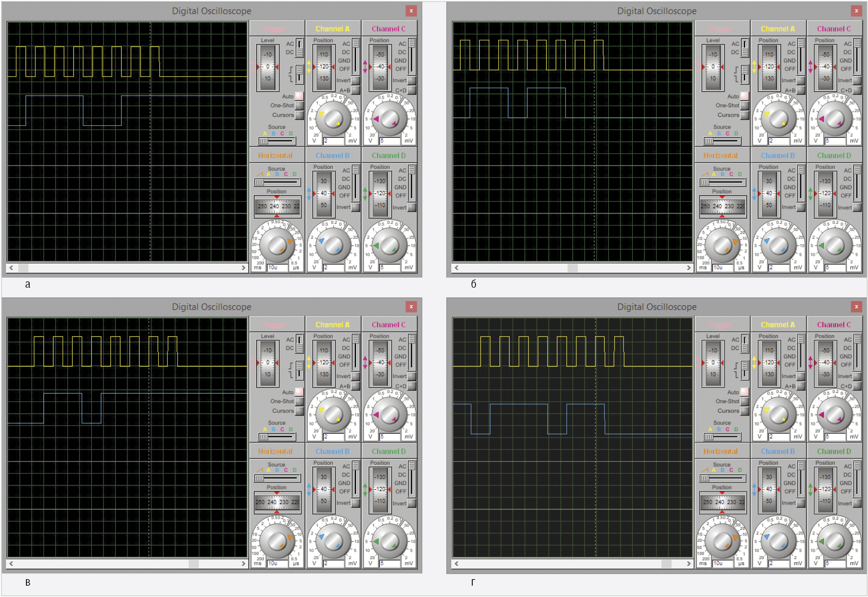
Task: Click Channel A volts knob in oscilloscope б
Action: pos(778,119)
